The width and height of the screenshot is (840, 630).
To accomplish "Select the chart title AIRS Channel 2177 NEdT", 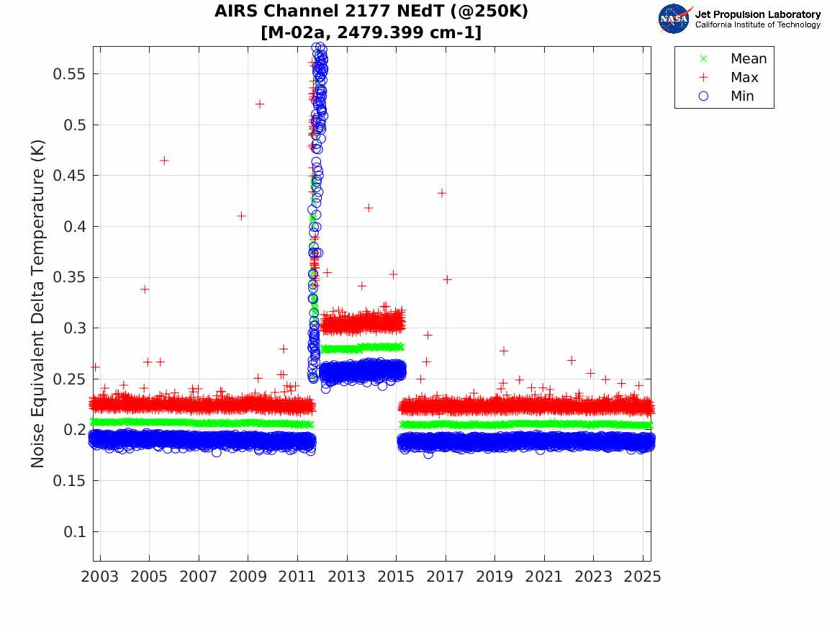I will pyautogui.click(x=371, y=12).
